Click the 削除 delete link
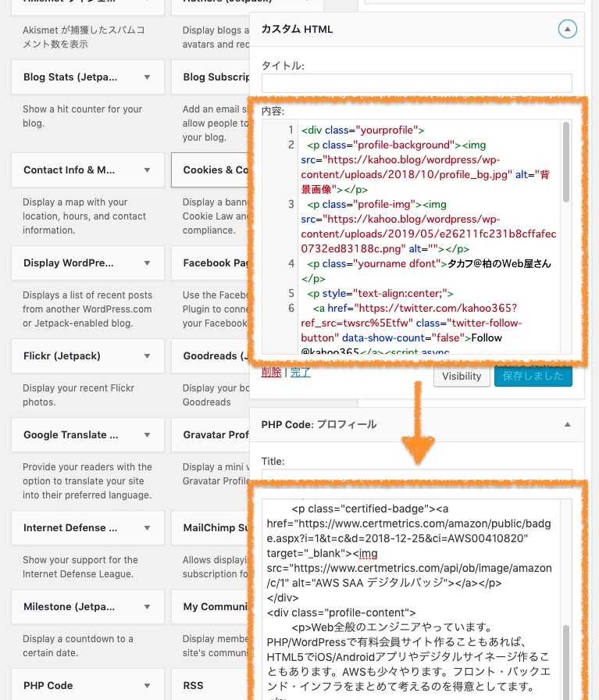Image resolution: width=599 pixels, height=700 pixels. [x=271, y=373]
